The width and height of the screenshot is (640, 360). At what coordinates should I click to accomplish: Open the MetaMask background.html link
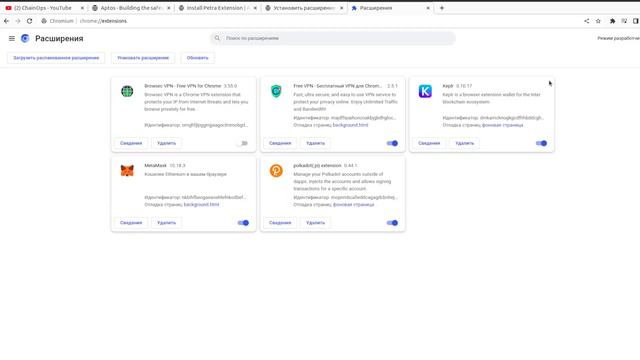click(x=201, y=204)
